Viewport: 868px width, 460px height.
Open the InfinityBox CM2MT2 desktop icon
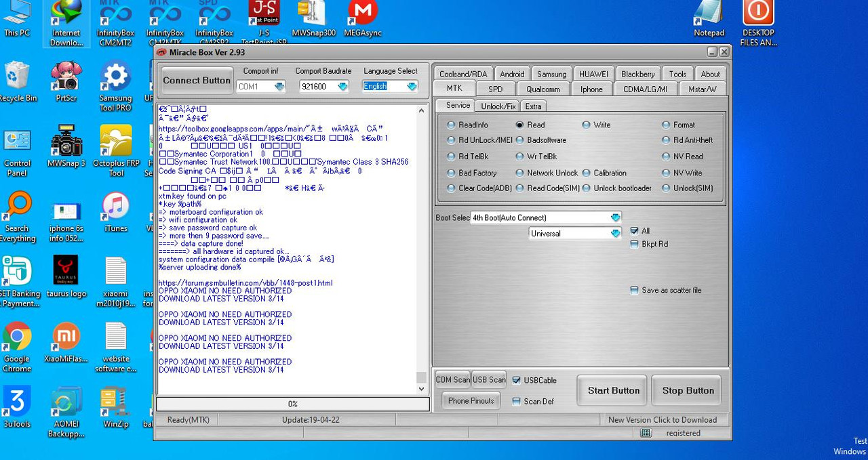click(115, 23)
